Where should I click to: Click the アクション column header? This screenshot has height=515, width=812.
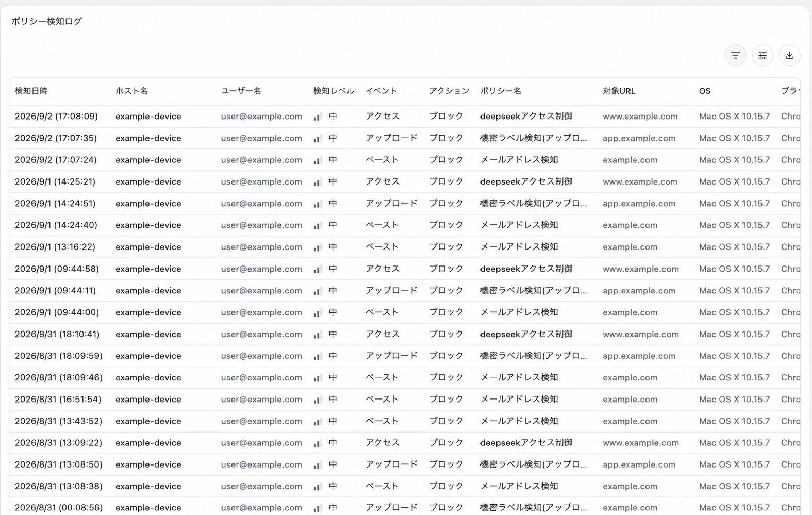tap(449, 91)
